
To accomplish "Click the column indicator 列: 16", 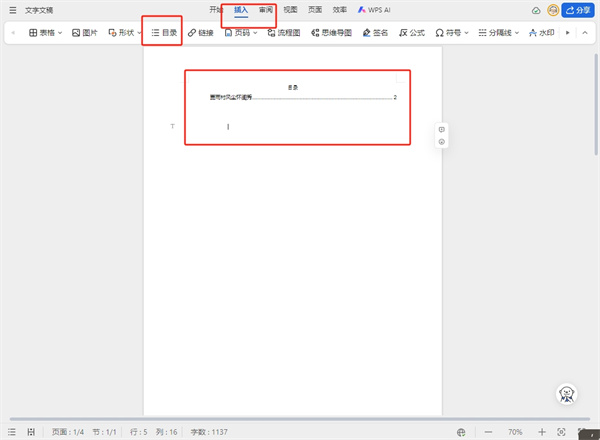I will click(x=166, y=432).
